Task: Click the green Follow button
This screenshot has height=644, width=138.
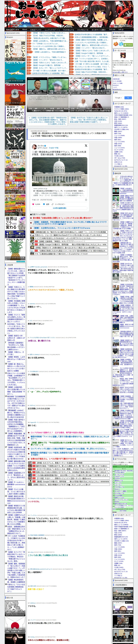Action: click(128, 45)
